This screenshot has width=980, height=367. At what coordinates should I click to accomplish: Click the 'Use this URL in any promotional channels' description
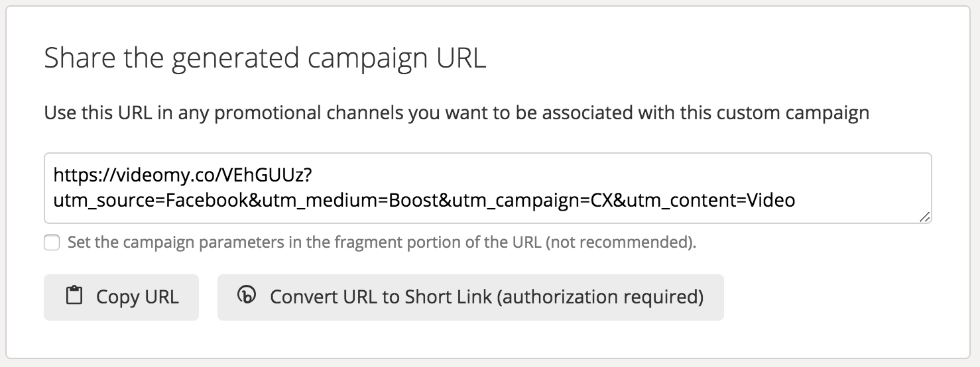(x=457, y=113)
